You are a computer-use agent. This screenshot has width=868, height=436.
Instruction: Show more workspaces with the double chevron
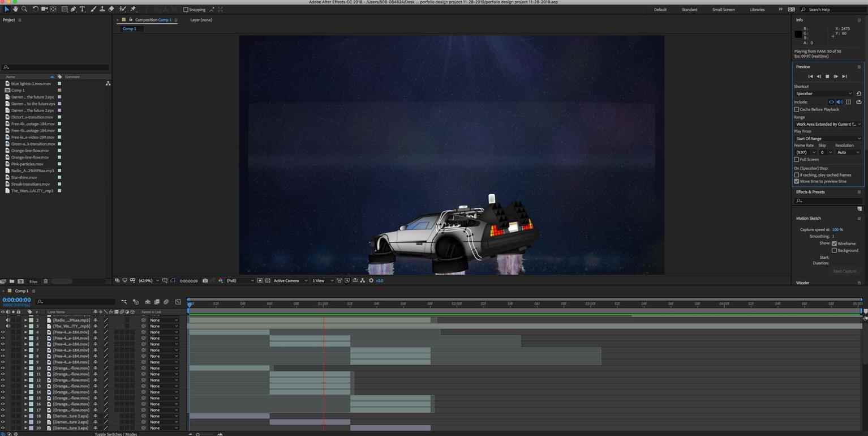click(x=780, y=9)
